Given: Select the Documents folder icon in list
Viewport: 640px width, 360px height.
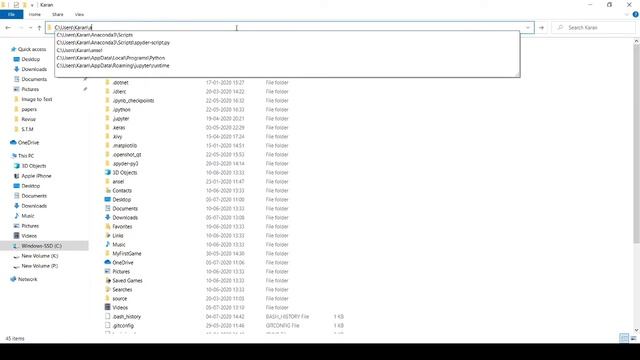Looking at the screenshot, I should point(108,208).
